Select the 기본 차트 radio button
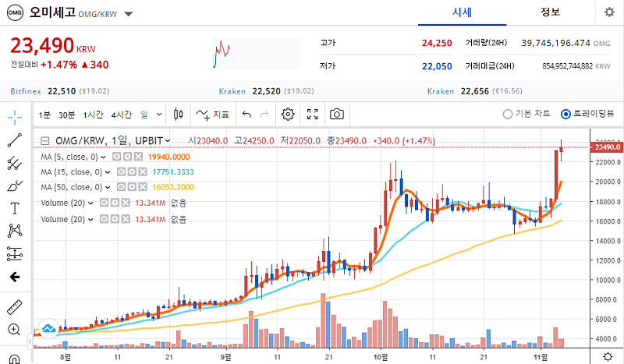Image resolution: width=624 pixels, height=364 pixels. click(508, 114)
